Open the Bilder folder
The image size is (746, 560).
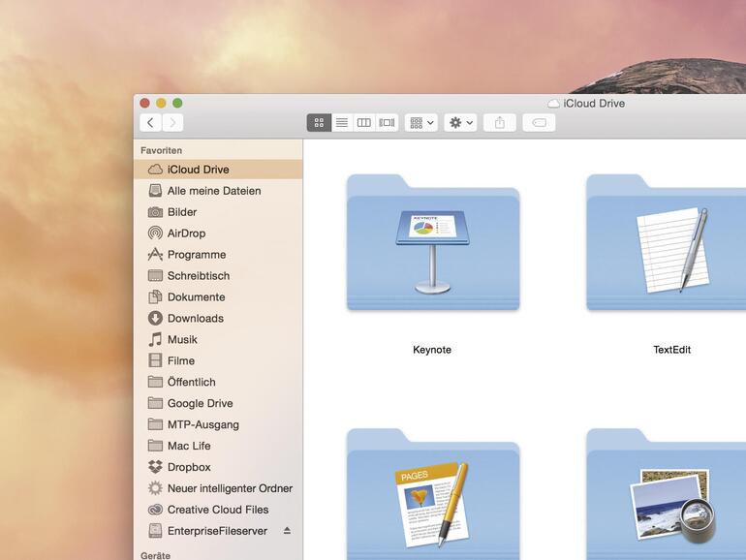(x=218, y=212)
